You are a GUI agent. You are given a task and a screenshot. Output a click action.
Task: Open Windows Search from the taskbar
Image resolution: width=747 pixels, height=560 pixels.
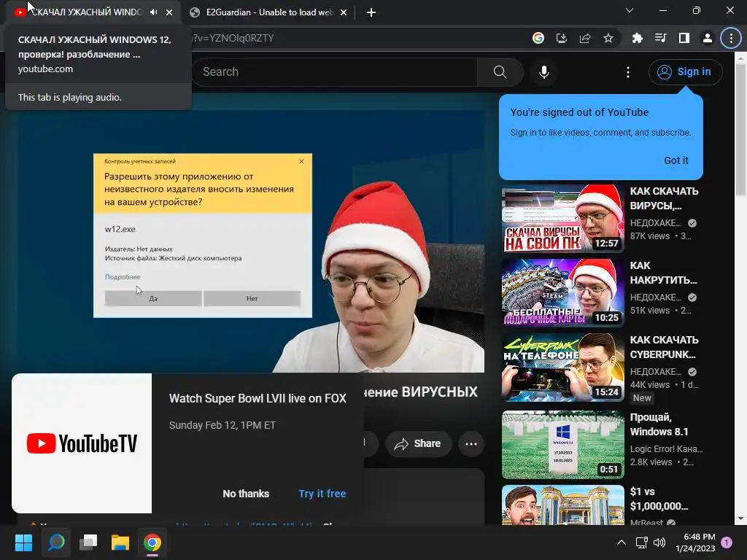click(56, 542)
